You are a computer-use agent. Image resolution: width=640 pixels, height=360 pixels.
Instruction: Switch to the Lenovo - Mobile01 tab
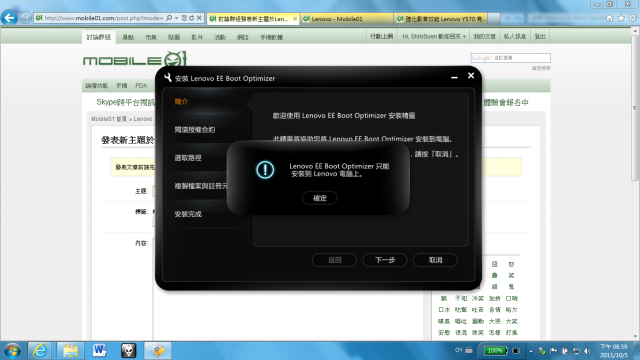click(347, 19)
